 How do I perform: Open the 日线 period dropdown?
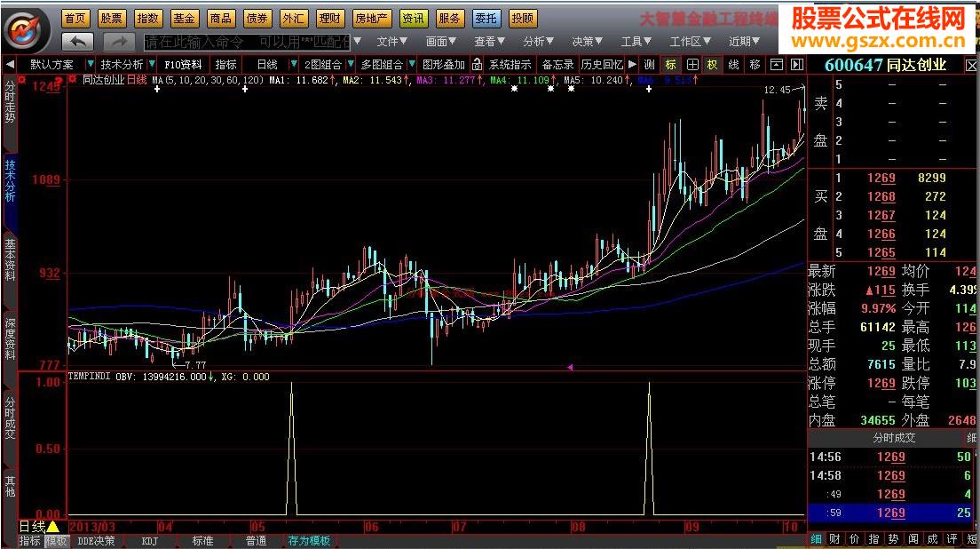pyautogui.click(x=267, y=64)
